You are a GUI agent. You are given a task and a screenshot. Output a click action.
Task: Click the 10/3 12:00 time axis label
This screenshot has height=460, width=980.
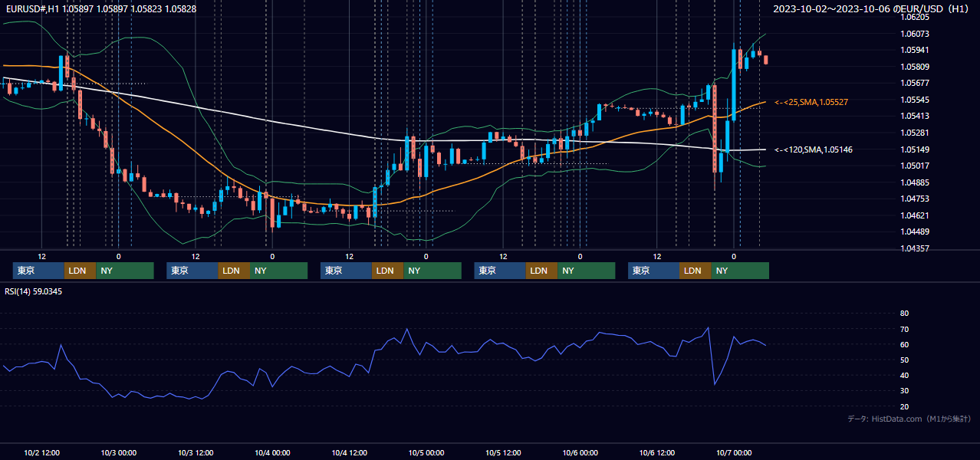(196, 453)
